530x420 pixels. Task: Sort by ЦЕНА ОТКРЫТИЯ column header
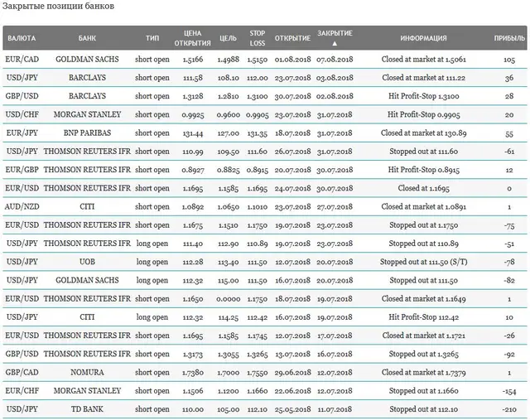193,38
